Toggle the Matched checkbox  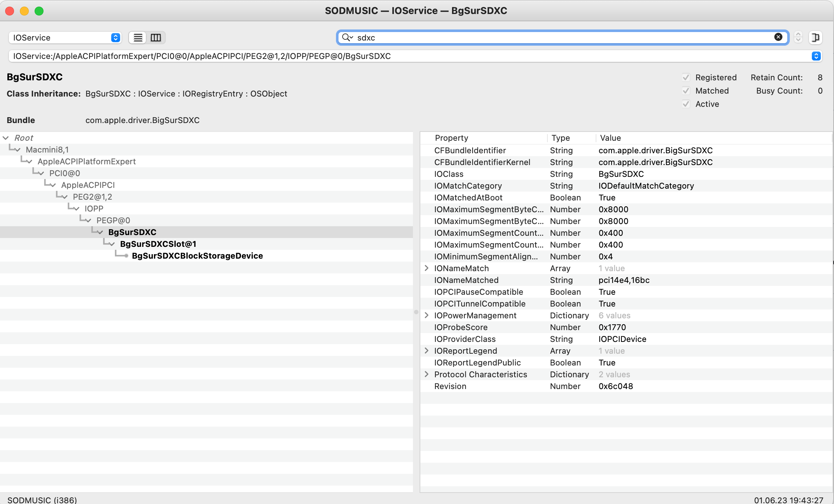point(686,91)
